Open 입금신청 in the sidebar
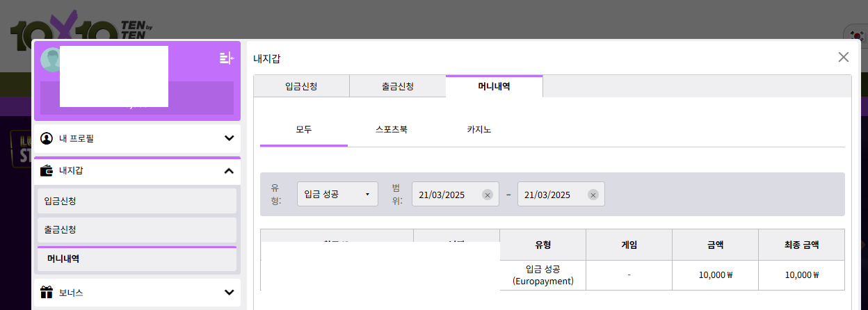This screenshot has height=310, width=868. [136, 201]
